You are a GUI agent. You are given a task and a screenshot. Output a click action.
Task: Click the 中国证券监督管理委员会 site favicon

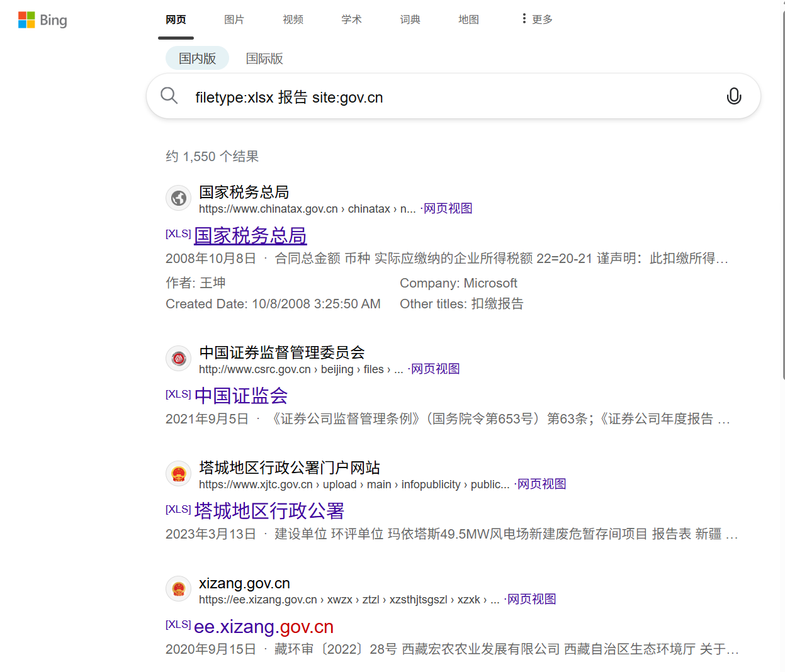[179, 359]
